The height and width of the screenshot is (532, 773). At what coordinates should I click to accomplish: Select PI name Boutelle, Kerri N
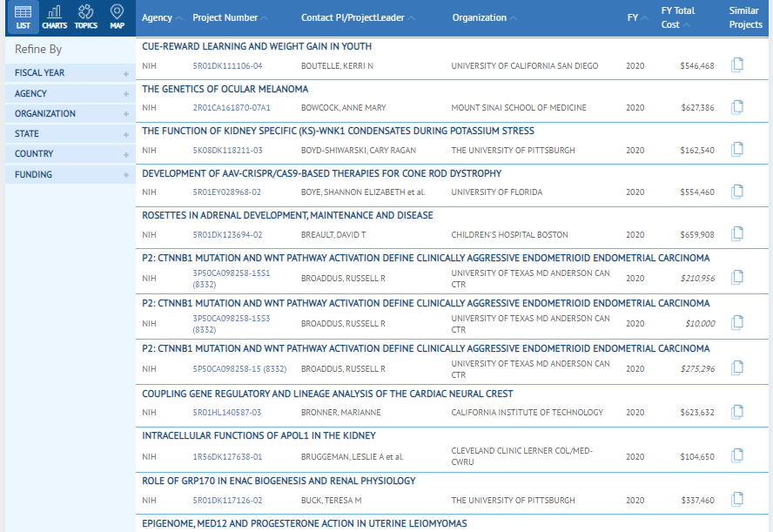tap(337, 66)
